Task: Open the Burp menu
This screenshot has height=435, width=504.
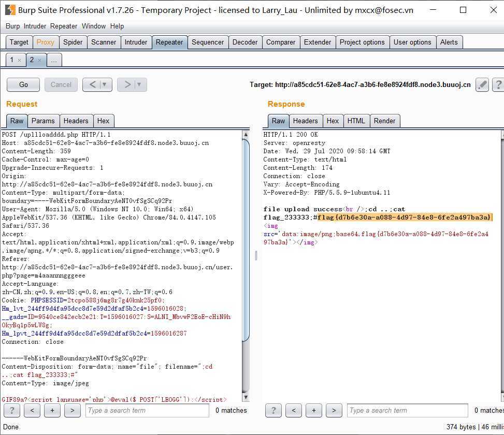Action: [x=12, y=26]
